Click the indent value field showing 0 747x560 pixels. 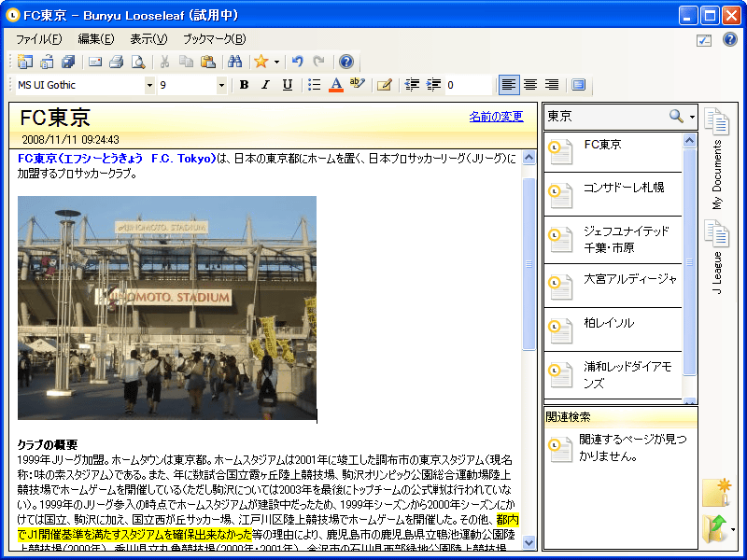pyautogui.click(x=469, y=85)
